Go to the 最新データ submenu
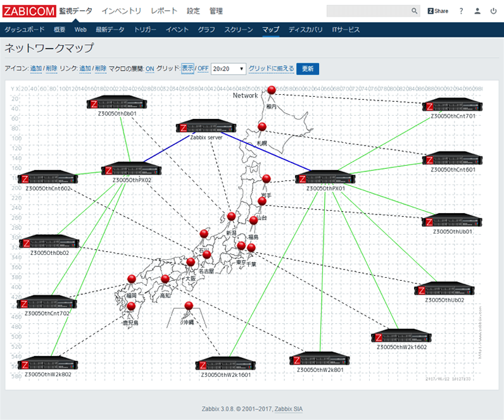This screenshot has width=504, height=420. click(110, 30)
